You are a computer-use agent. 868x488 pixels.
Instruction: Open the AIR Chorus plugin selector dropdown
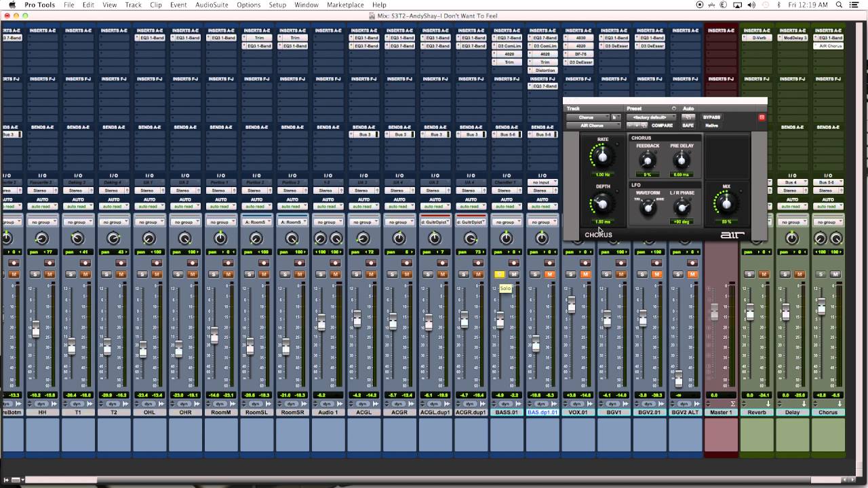tap(593, 125)
